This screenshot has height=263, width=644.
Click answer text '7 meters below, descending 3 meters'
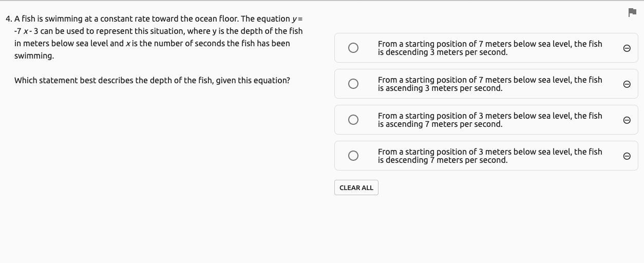pyautogui.click(x=489, y=48)
